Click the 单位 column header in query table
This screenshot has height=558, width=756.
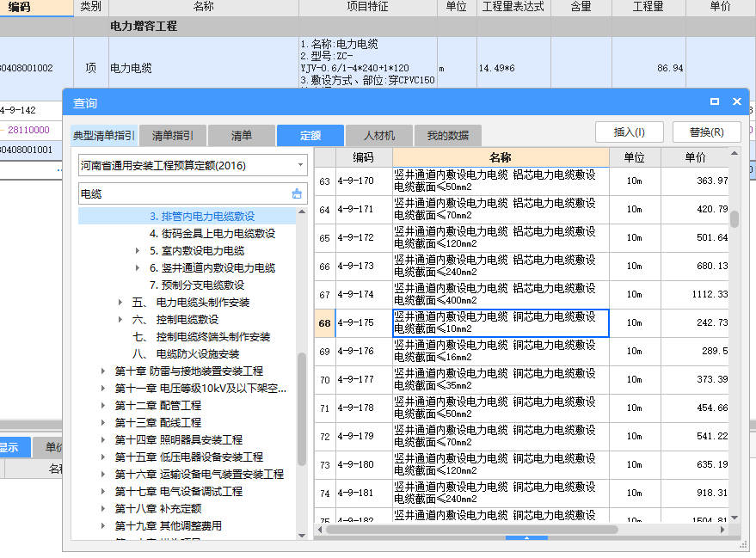click(x=635, y=157)
